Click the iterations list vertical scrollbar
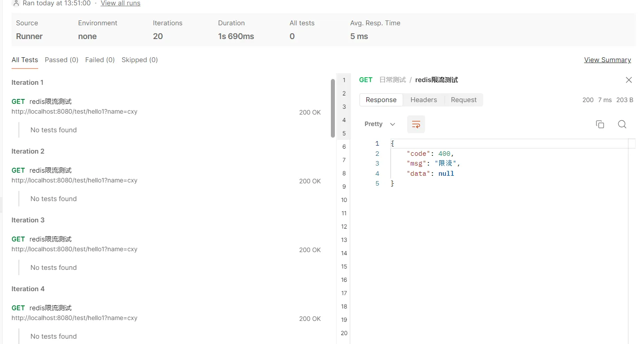 click(x=333, y=109)
